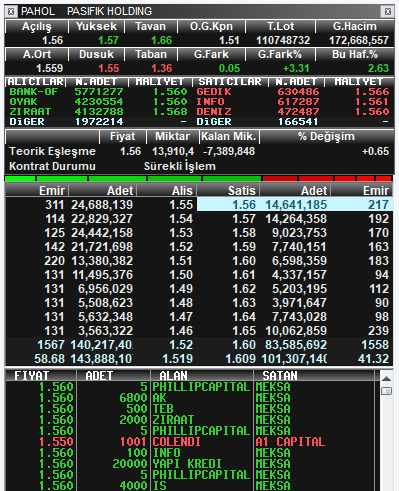Click the G.Hacim header

pyautogui.click(x=355, y=26)
